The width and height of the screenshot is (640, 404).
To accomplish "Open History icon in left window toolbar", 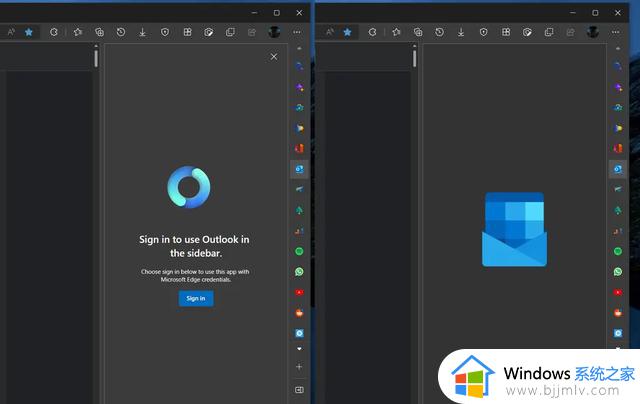I will (x=121, y=32).
